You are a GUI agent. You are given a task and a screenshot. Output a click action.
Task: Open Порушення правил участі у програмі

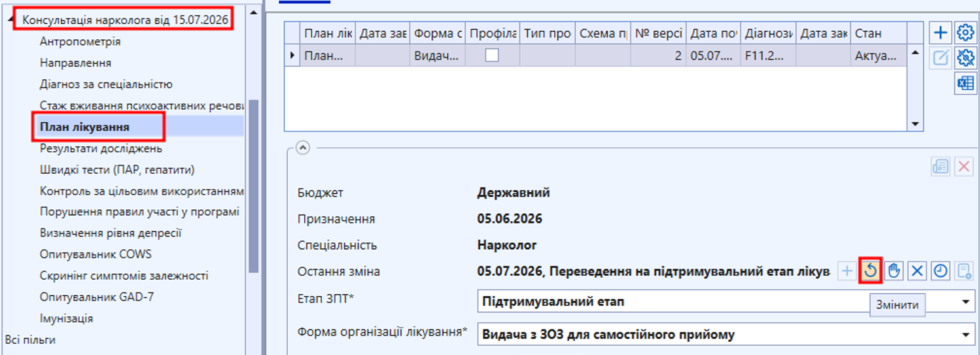click(x=139, y=212)
